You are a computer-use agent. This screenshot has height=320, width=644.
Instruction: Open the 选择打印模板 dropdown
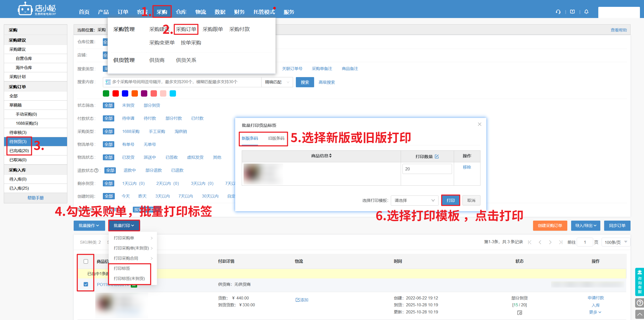pos(414,200)
